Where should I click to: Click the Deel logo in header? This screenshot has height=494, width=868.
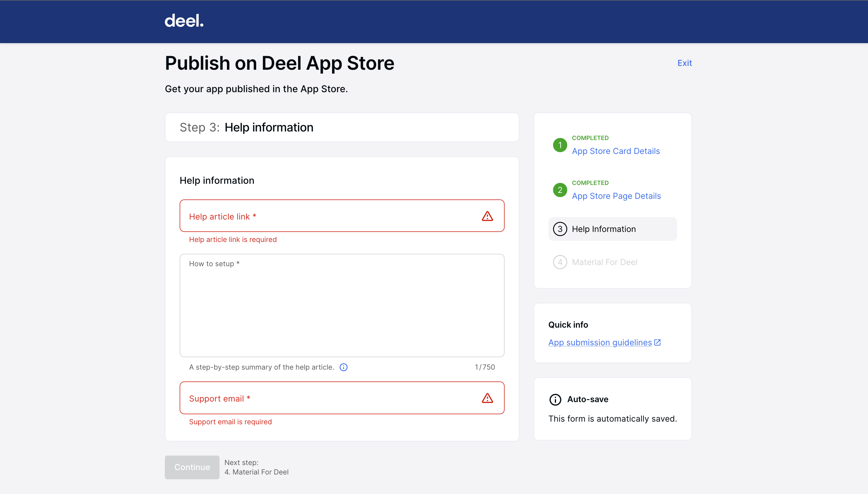click(184, 21)
